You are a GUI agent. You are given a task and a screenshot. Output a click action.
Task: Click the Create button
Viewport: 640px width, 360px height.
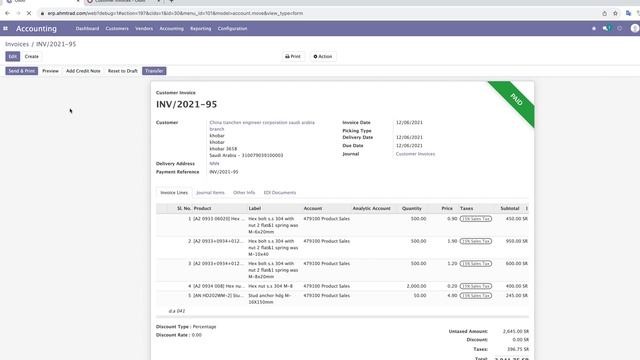[x=31, y=56]
